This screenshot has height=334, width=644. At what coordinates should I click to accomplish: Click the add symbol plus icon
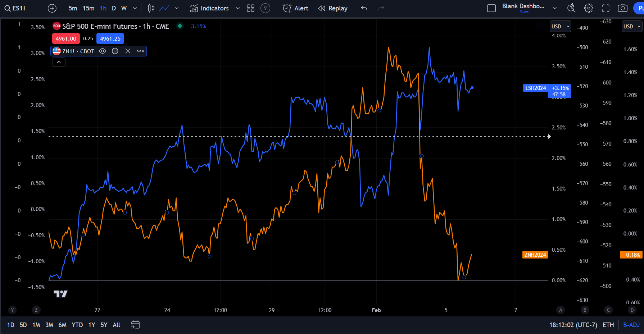(52, 8)
